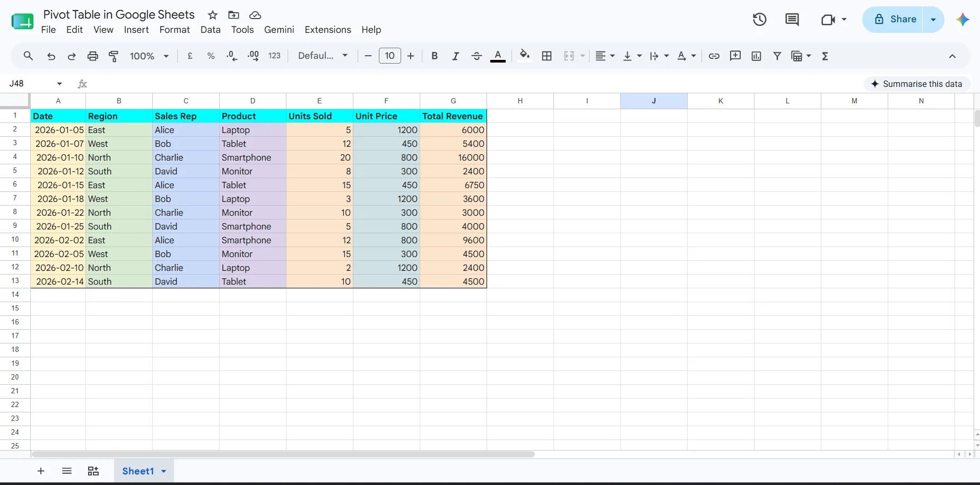The image size is (980, 485).
Task: Open version history clock icon
Action: tap(760, 20)
